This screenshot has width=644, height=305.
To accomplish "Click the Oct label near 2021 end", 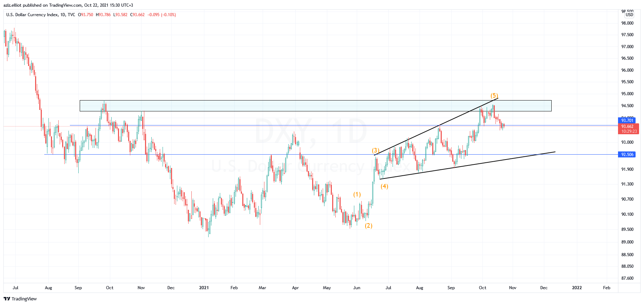I will click(x=482, y=287).
